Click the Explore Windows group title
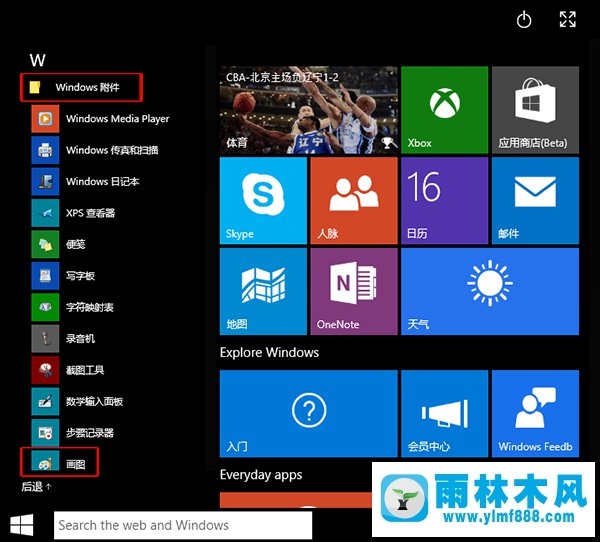The image size is (600, 542). pos(269,353)
